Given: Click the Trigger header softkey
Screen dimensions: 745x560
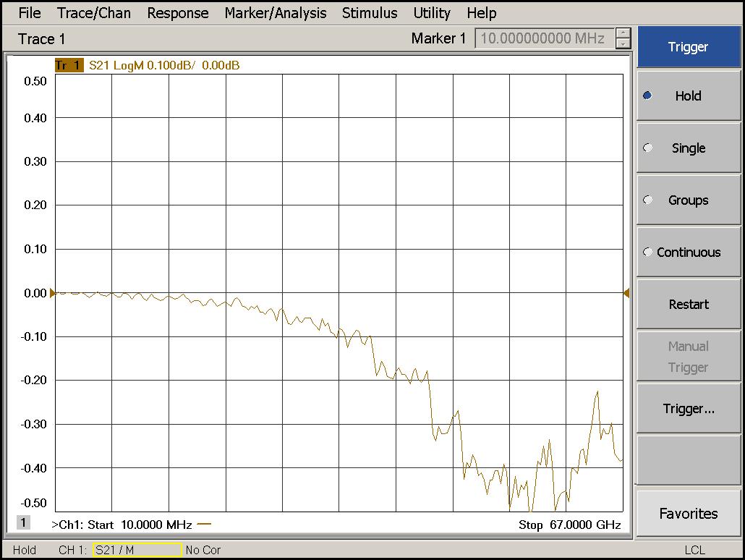Looking at the screenshot, I should point(689,46).
